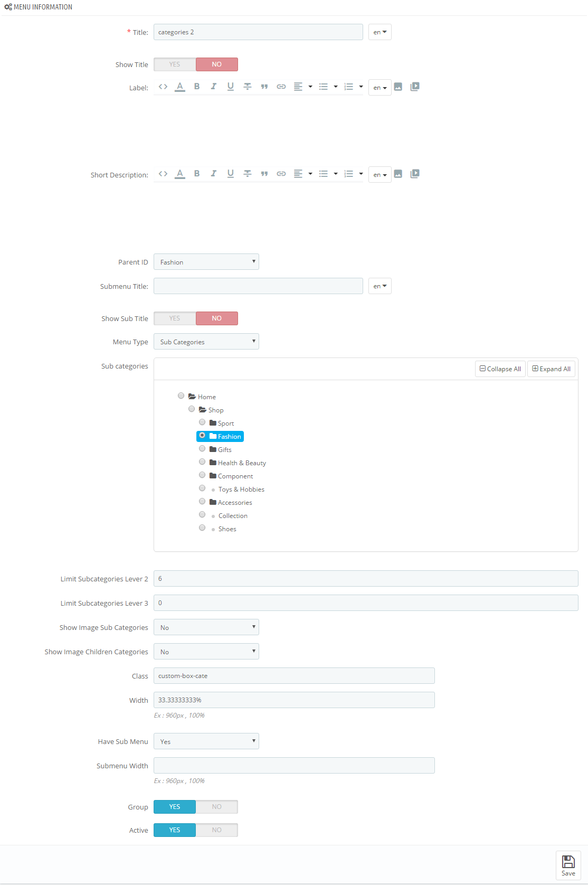Set Show Title to YES

[x=175, y=64]
